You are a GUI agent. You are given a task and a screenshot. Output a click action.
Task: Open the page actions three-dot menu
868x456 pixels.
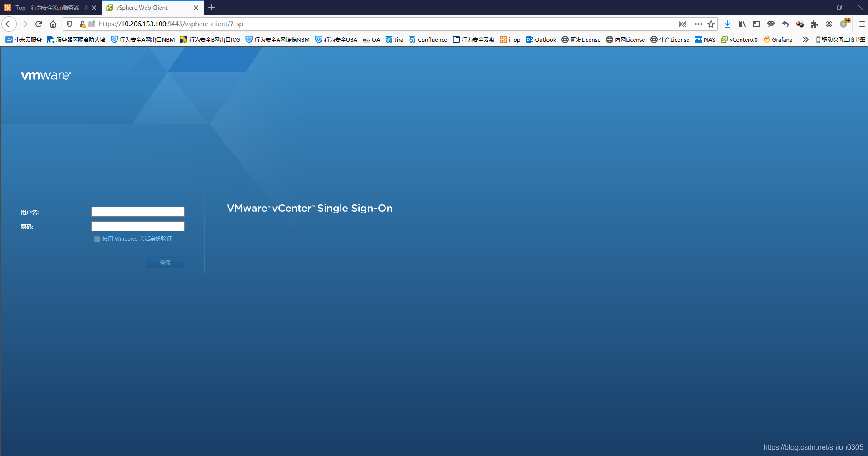tap(698, 24)
